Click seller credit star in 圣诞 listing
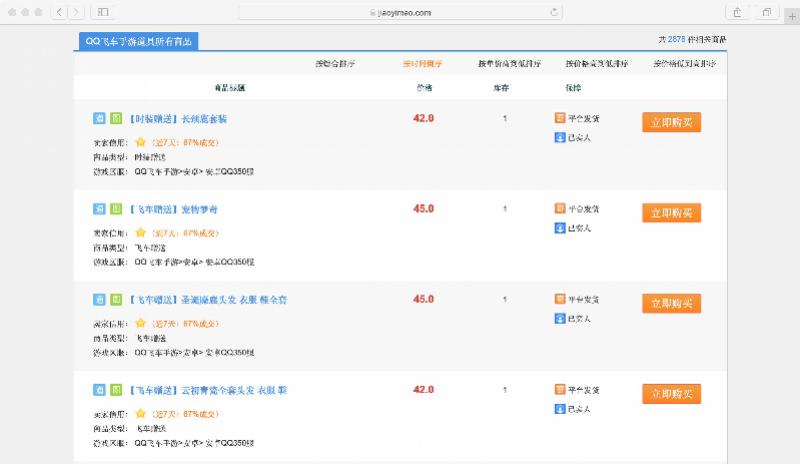This screenshot has width=800, height=464. click(141, 323)
